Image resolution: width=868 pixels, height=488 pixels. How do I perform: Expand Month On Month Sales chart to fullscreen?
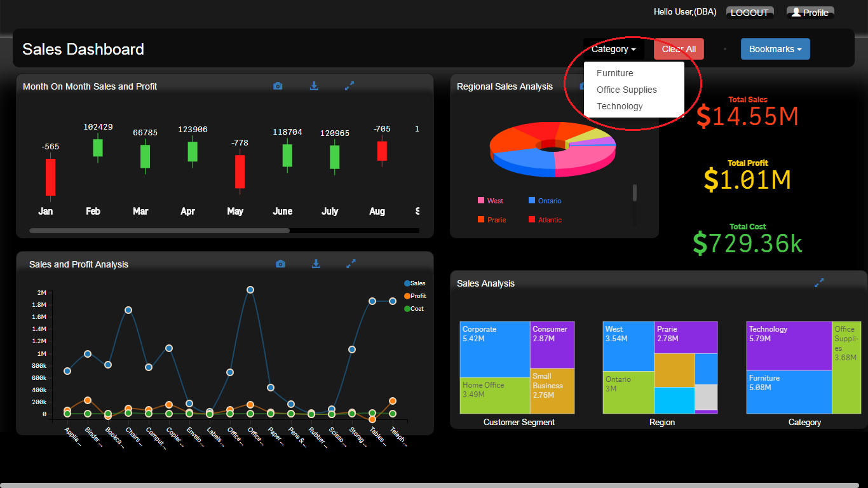(349, 86)
